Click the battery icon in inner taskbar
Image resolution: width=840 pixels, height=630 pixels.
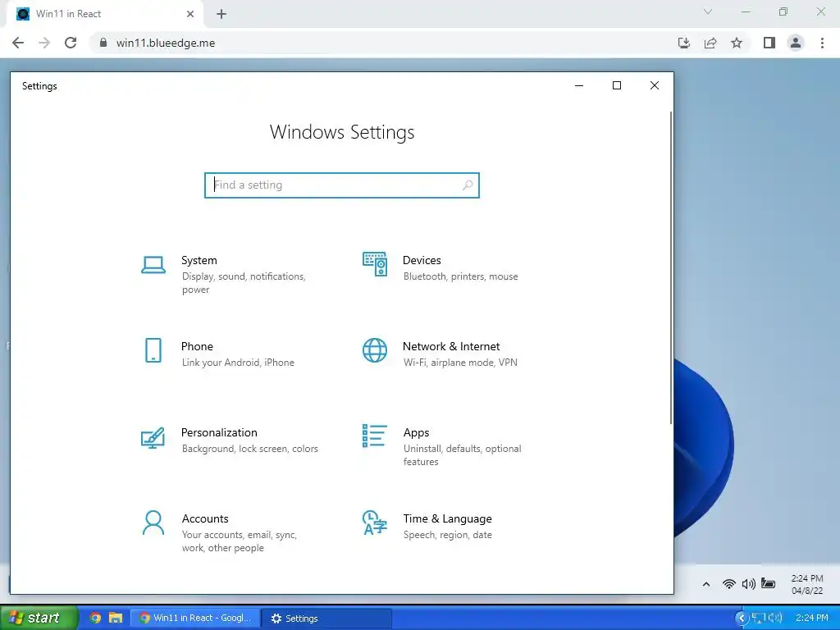click(768, 583)
